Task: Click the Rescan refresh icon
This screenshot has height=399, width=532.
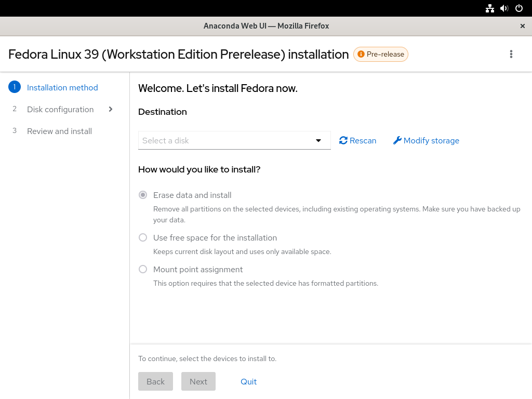Action: point(343,140)
